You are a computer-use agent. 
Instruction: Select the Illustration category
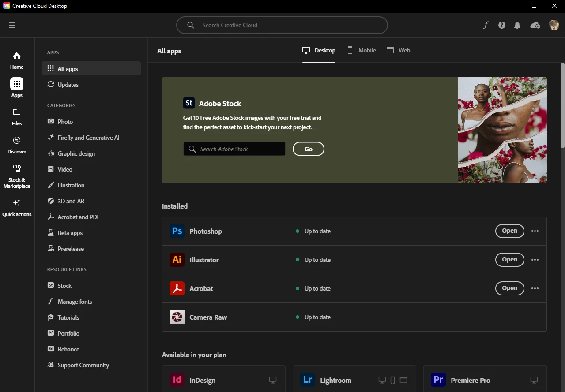91,185
